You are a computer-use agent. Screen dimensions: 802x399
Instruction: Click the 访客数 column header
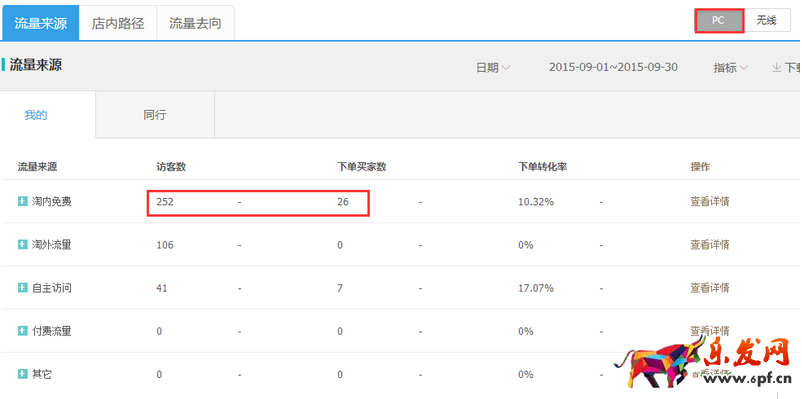(171, 167)
